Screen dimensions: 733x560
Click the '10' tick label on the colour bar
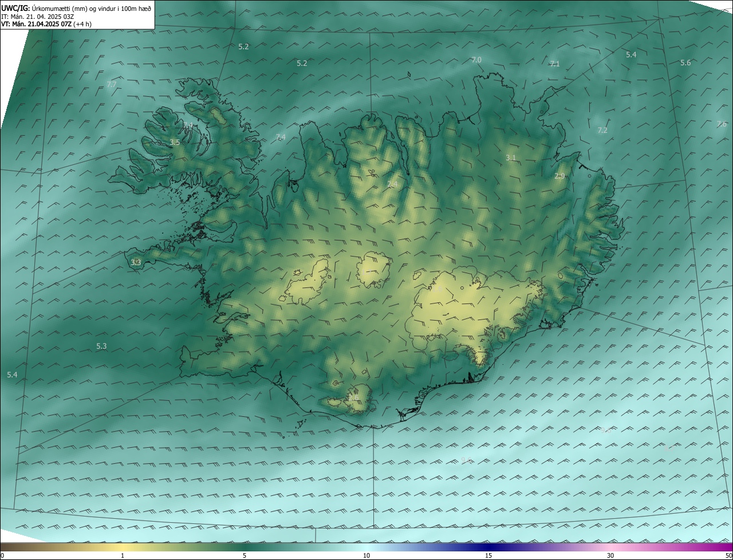point(366,556)
